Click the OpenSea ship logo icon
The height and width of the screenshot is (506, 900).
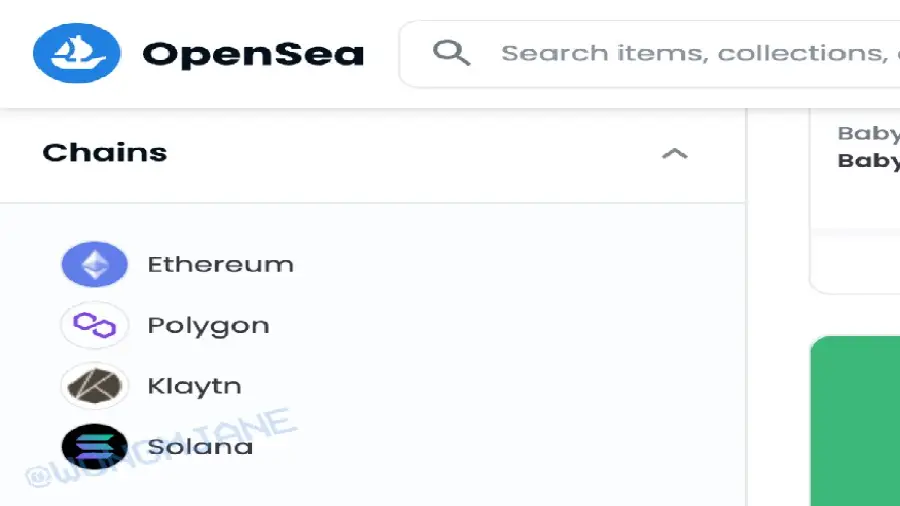(x=77, y=53)
